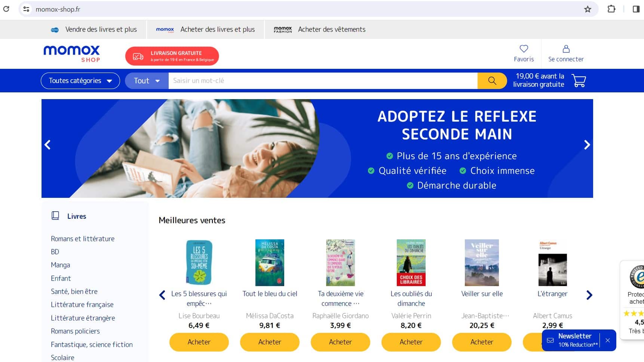Image resolution: width=644 pixels, height=362 pixels.
Task: Close the Newsletter popup
Action: coord(608,340)
